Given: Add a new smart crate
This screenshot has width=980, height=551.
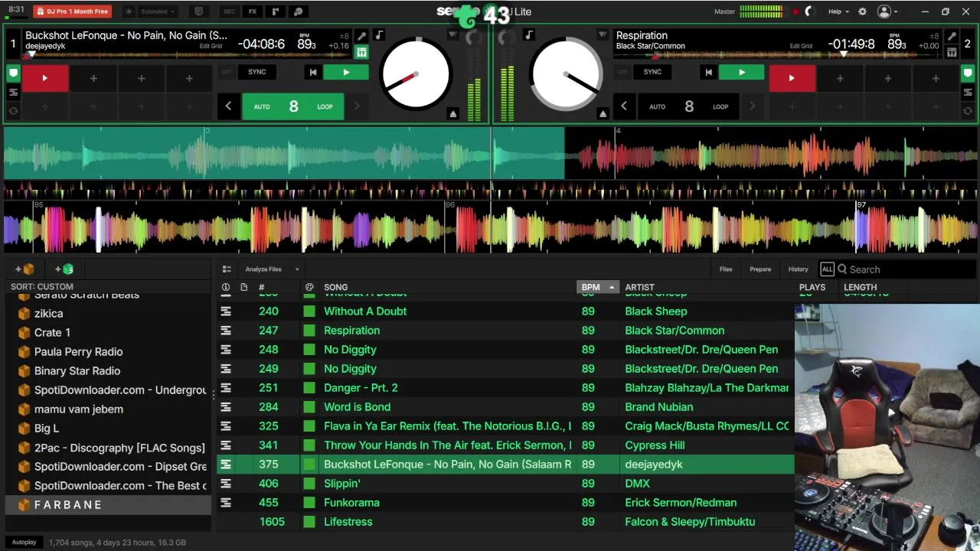Looking at the screenshot, I should (64, 269).
